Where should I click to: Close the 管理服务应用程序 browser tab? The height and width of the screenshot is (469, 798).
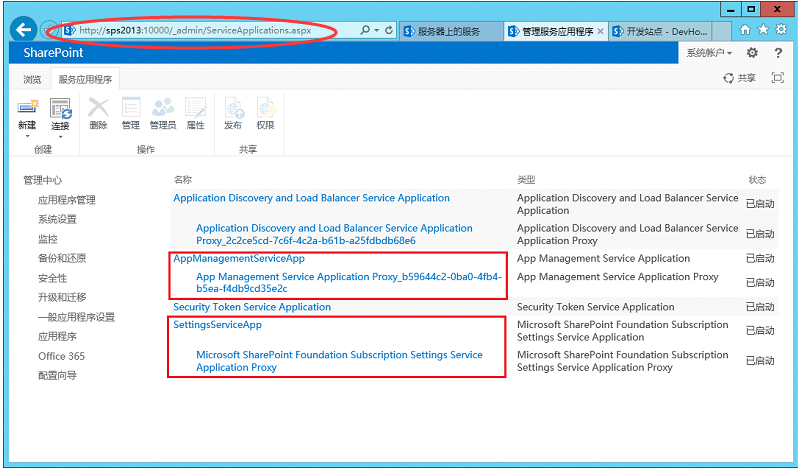(600, 32)
